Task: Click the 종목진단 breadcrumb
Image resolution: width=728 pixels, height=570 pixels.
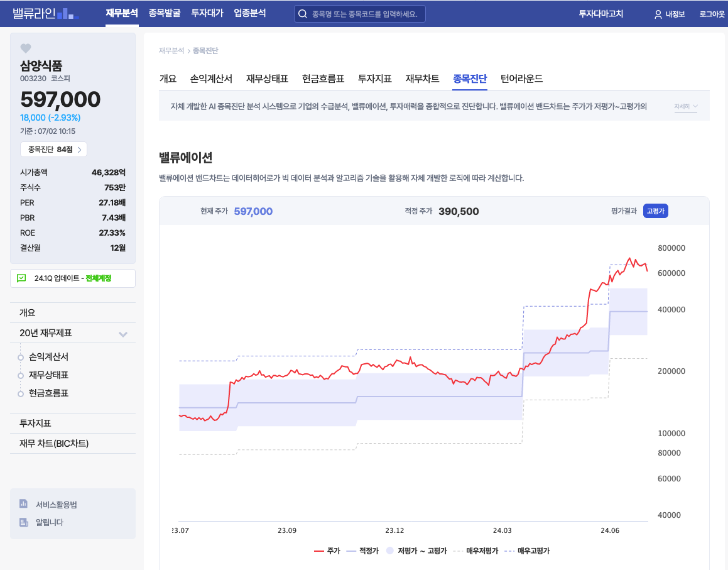Action: click(x=205, y=51)
